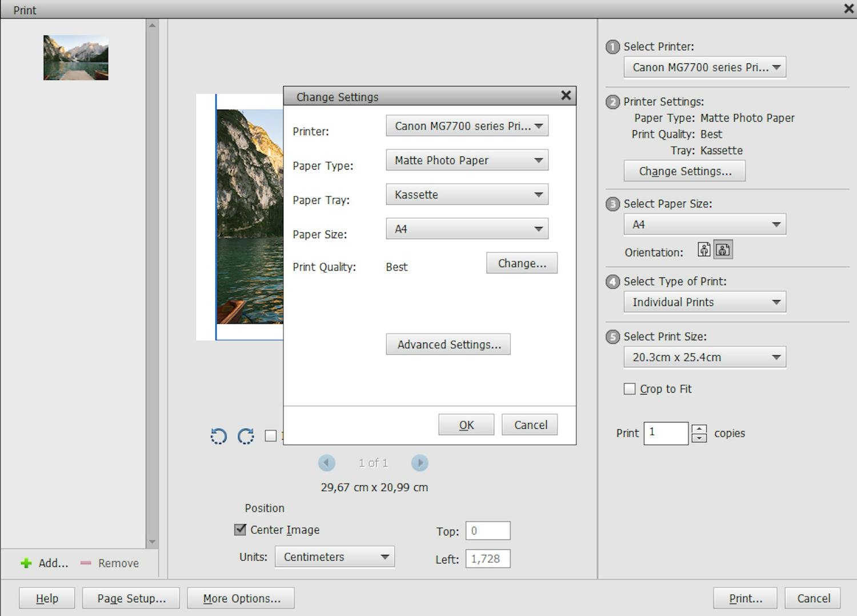Uncheck the Center Image option

tap(239, 529)
